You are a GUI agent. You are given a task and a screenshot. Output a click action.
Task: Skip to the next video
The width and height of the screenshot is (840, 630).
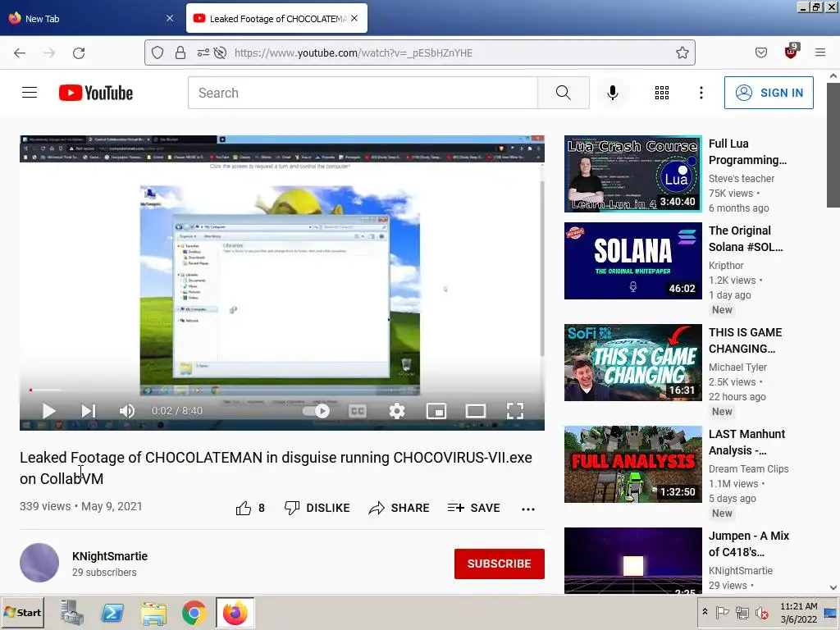tap(89, 411)
